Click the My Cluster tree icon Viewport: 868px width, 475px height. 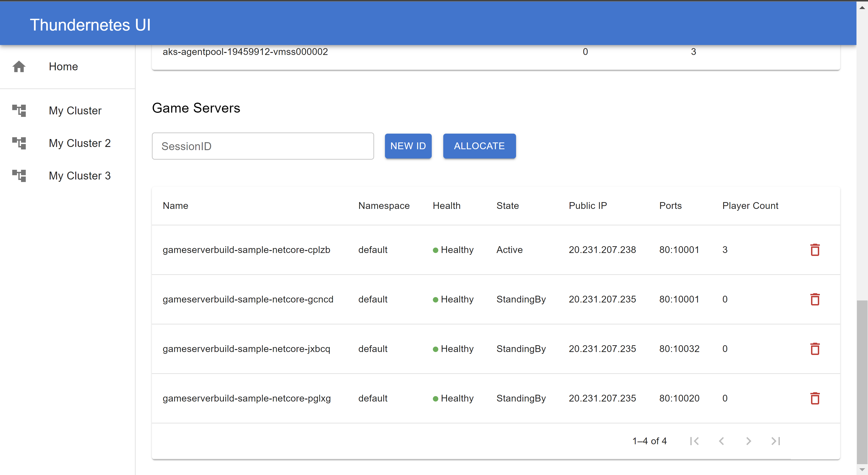19,111
